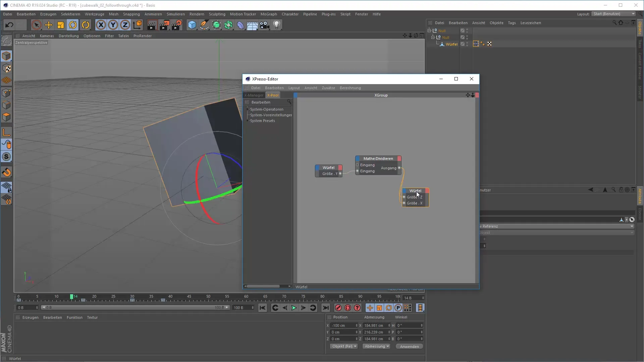644x362 pixels.
Task: Click Record Active Objects button
Action: click(x=338, y=308)
